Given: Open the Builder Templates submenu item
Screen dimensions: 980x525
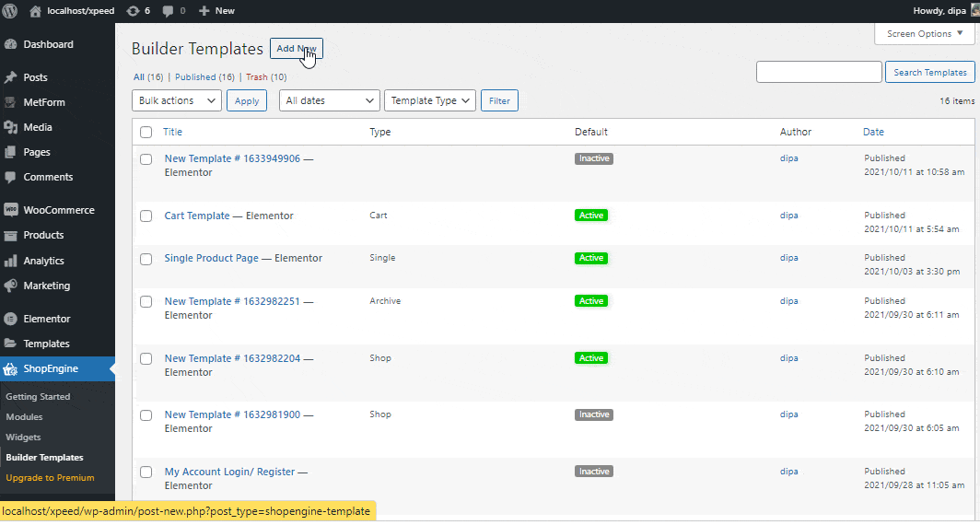Looking at the screenshot, I should click(44, 458).
